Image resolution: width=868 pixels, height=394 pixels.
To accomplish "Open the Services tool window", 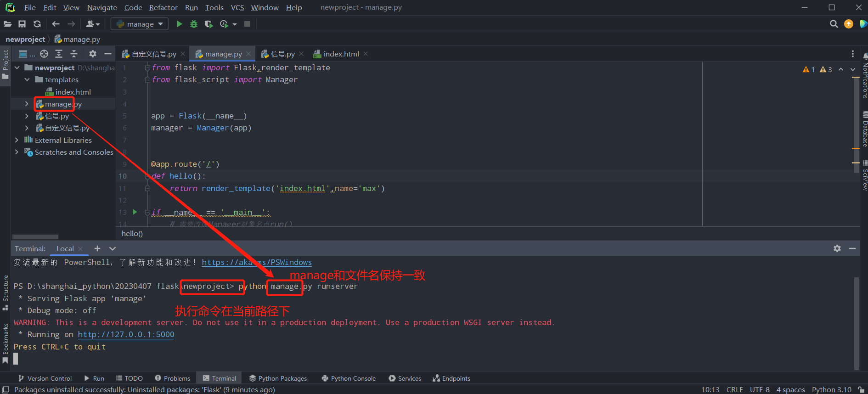I will click(405, 378).
